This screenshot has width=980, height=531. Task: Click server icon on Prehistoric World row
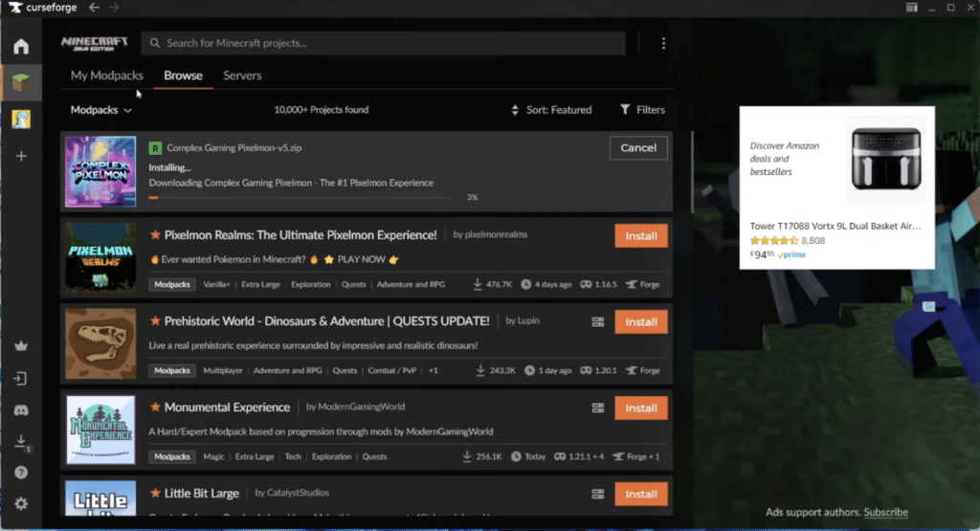click(598, 321)
